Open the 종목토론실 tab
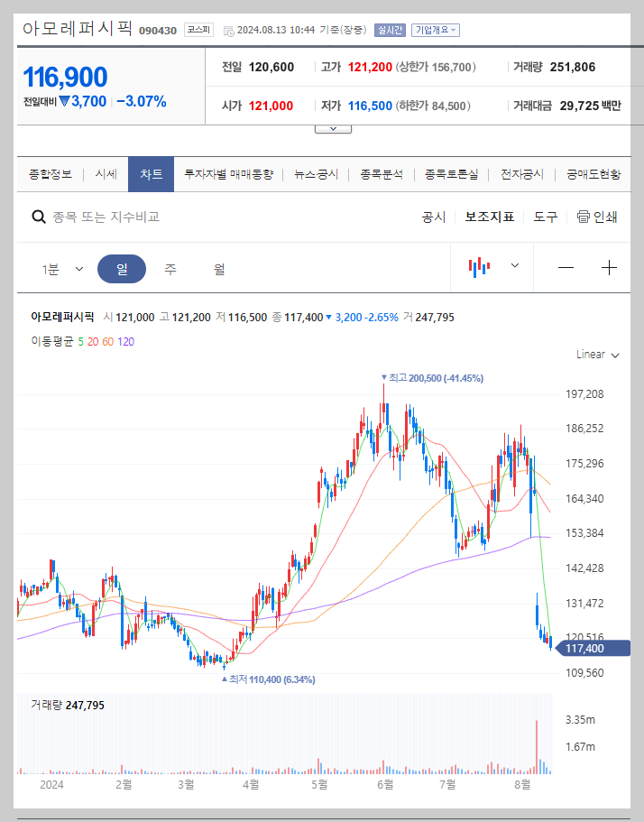The width and height of the screenshot is (644, 822). pyautogui.click(x=449, y=172)
